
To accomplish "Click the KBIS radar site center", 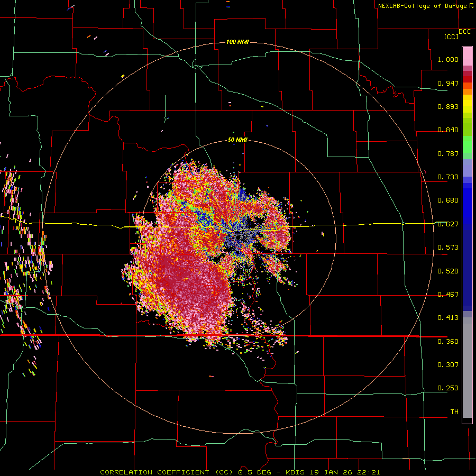I will (x=239, y=238).
